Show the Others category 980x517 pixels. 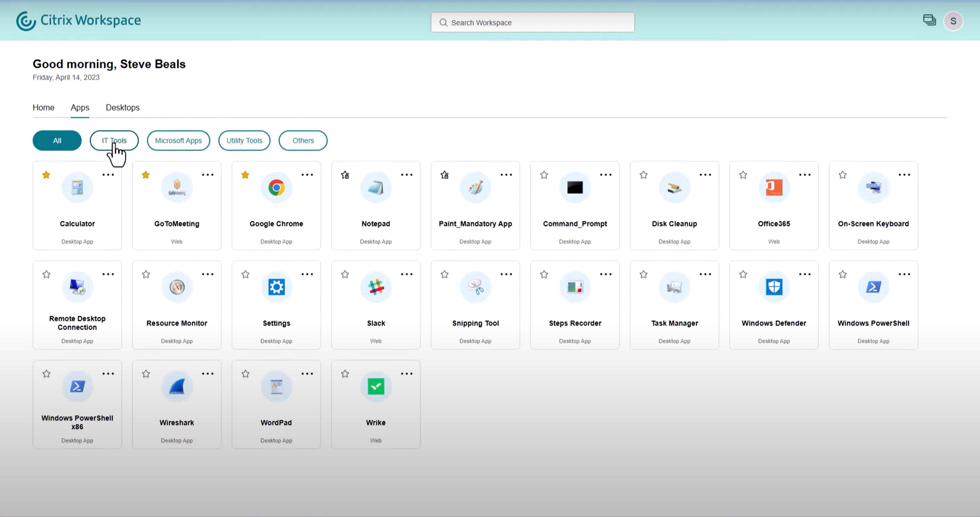coord(303,141)
